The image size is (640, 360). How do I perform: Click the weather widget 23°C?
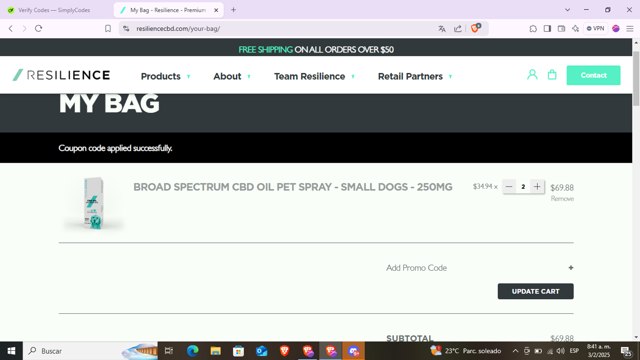click(x=465, y=351)
